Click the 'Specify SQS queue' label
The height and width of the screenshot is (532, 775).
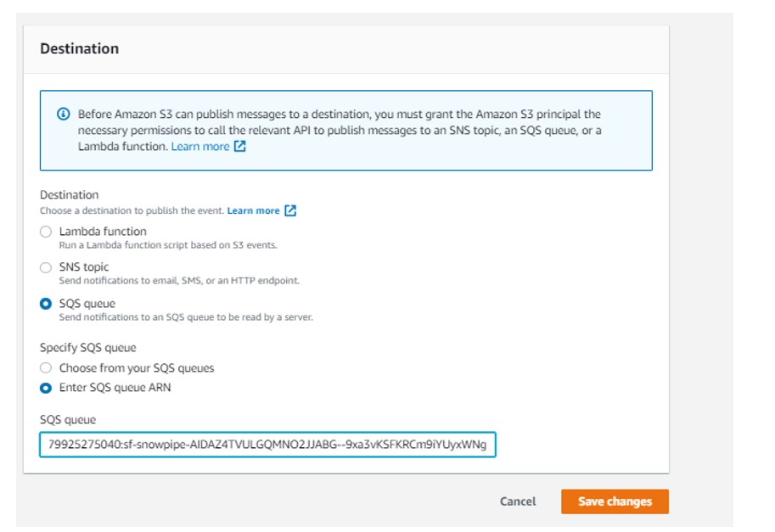(88, 347)
